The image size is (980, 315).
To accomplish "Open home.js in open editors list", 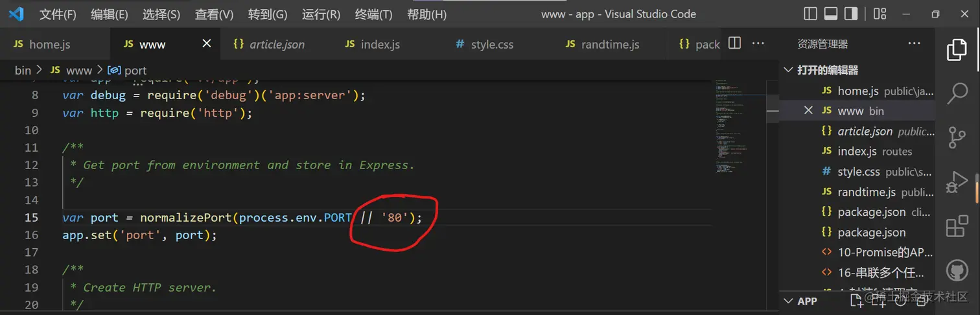I will point(857,91).
